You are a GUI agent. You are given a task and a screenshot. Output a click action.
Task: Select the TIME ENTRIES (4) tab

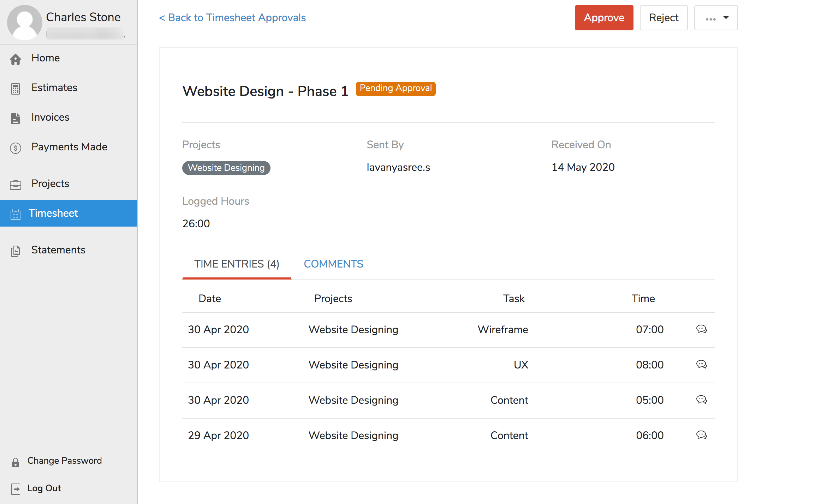pyautogui.click(x=237, y=264)
